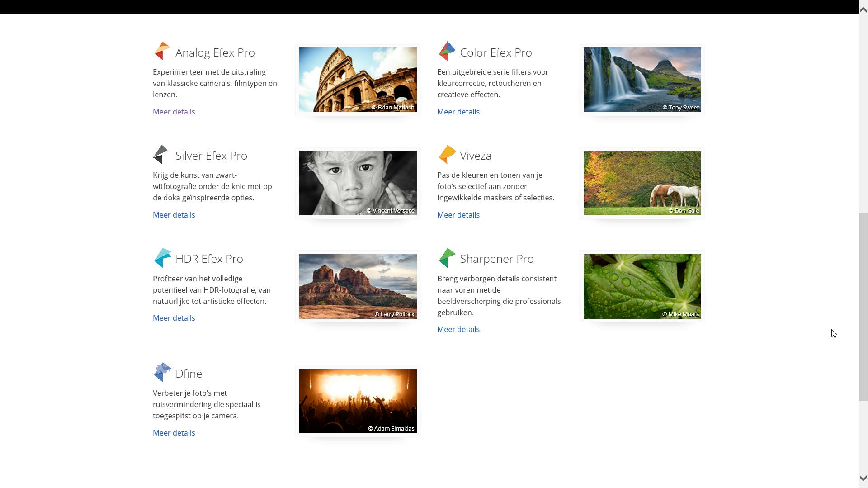Click the scrollbar up arrow
Image resolution: width=868 pixels, height=488 pixels.
[863, 10]
